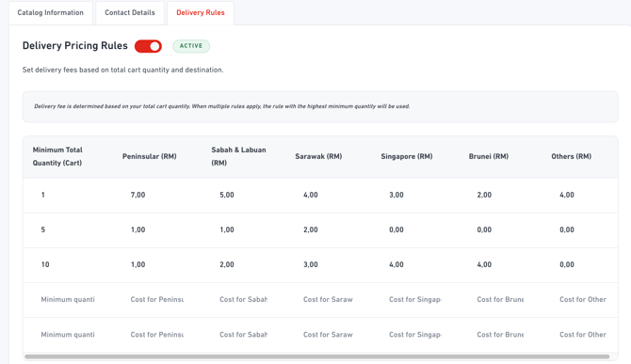Click first empty Minimum quantity field
The image size is (631, 364).
click(x=68, y=300)
